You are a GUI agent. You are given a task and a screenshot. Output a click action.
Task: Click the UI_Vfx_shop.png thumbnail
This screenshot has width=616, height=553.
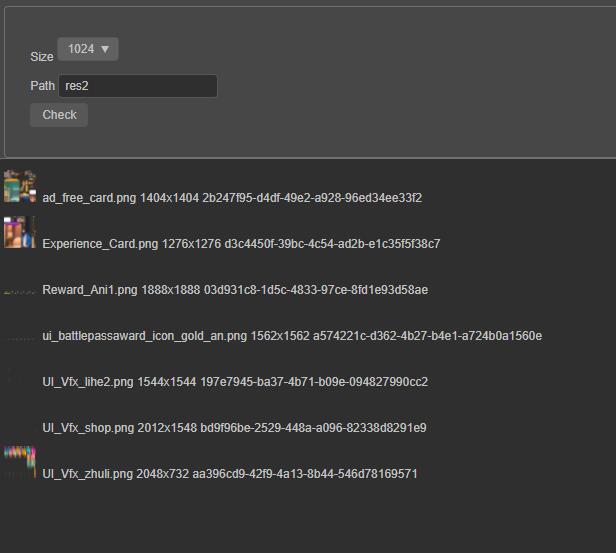point(20,428)
